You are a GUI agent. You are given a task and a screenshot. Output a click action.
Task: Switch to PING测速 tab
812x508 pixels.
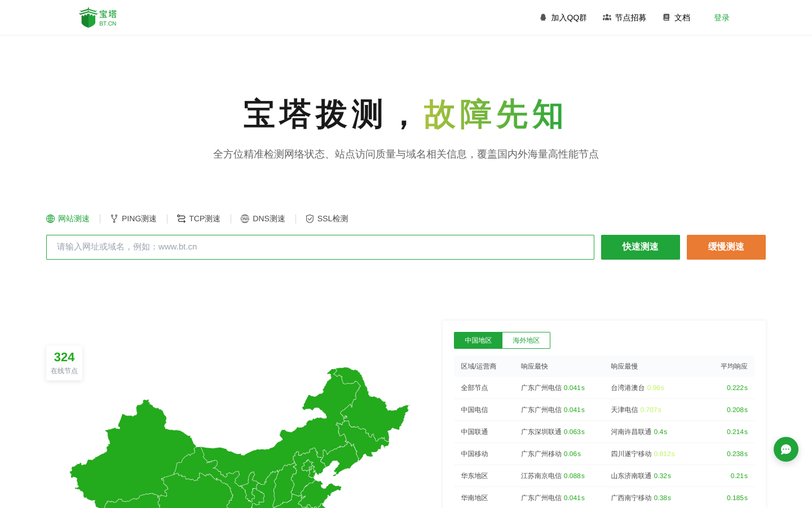pyautogui.click(x=134, y=219)
